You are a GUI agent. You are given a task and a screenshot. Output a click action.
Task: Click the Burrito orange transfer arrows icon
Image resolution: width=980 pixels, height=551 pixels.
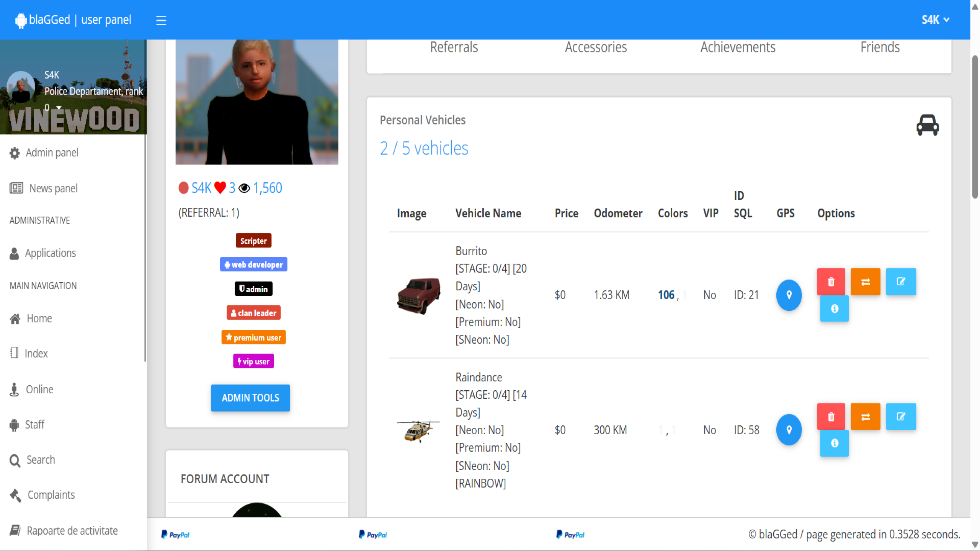(865, 282)
